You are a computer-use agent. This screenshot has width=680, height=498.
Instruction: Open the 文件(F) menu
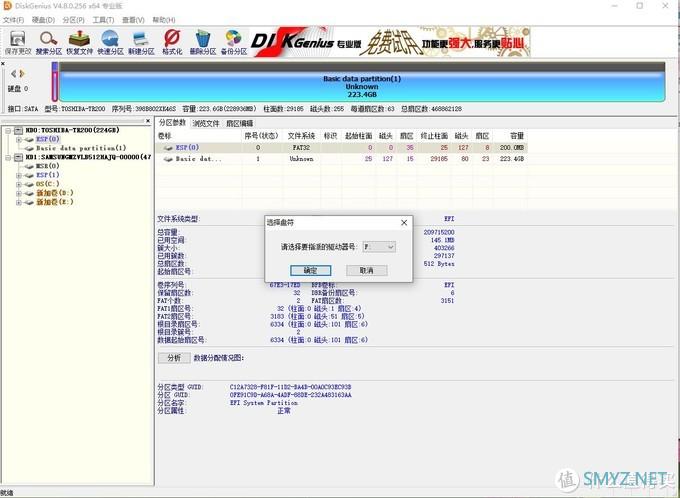pos(13,20)
